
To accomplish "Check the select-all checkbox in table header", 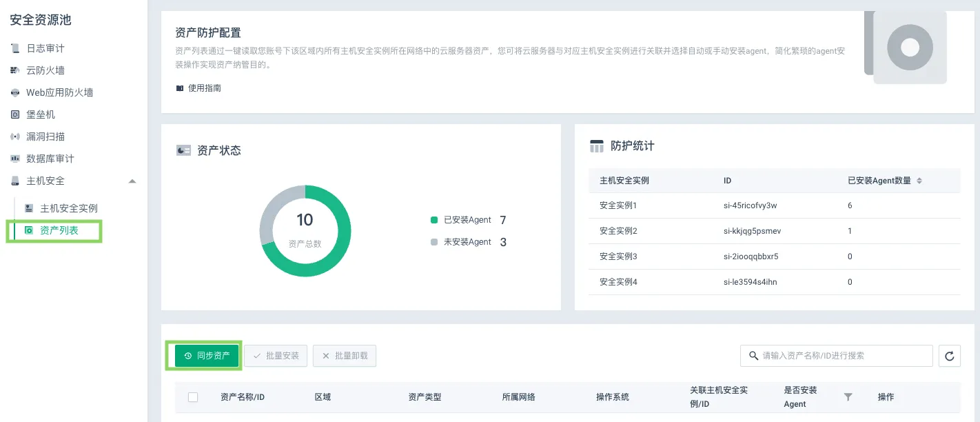I will point(193,396).
